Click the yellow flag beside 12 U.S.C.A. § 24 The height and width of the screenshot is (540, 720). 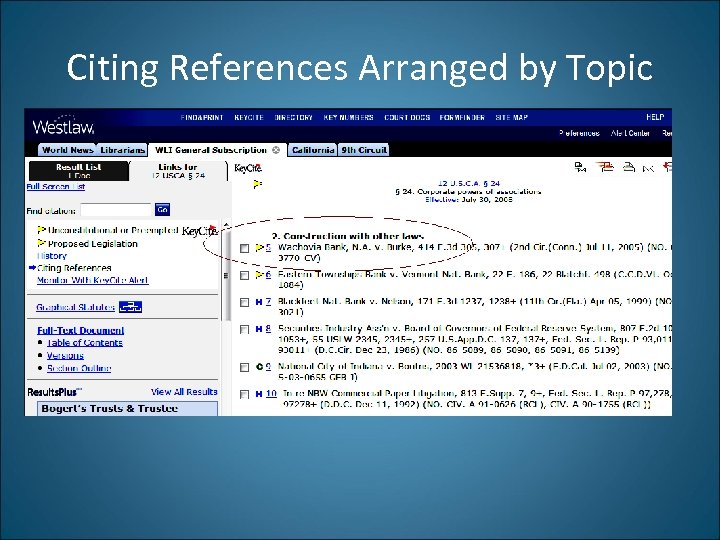[x=258, y=184]
